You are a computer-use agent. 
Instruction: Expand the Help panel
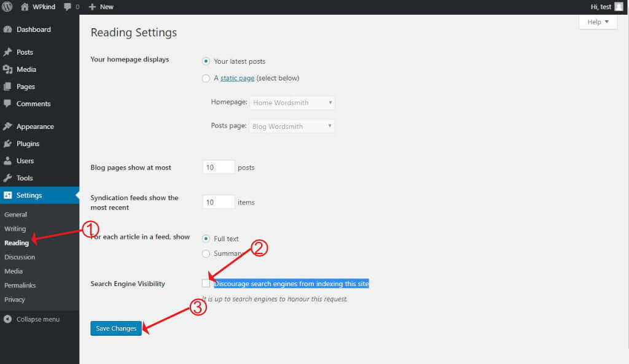596,21
